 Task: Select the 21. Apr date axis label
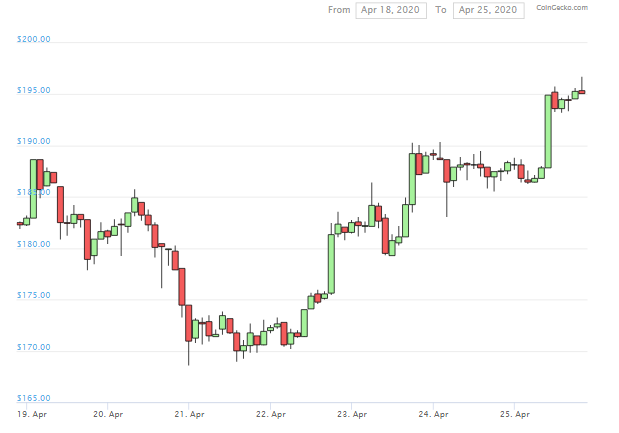pyautogui.click(x=190, y=413)
